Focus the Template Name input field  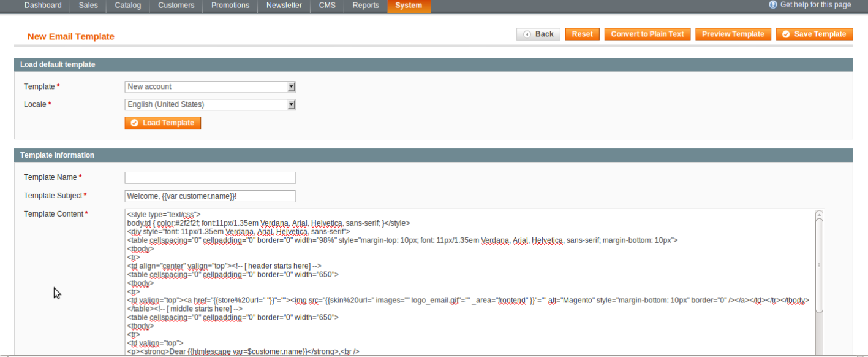(210, 178)
